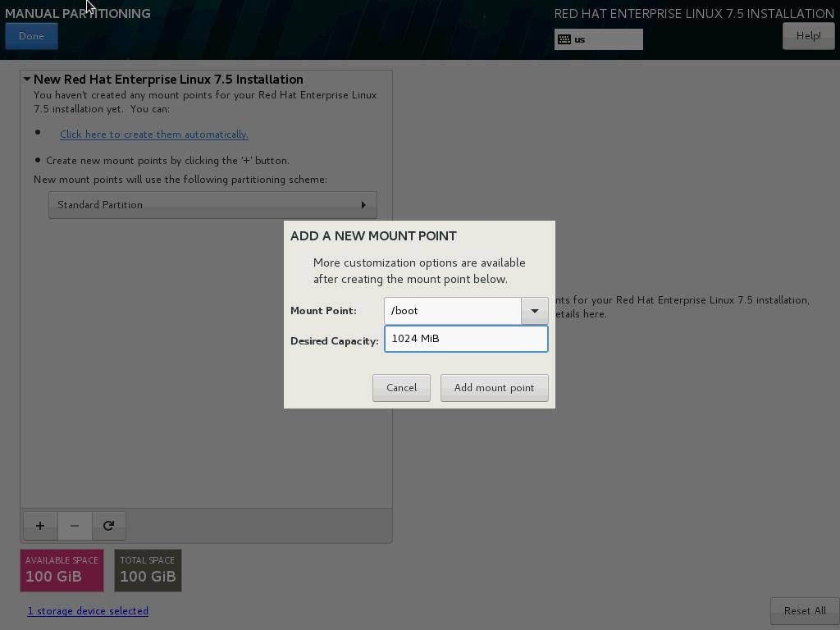Focus the Desired Capacity field
This screenshot has height=630, width=840.
point(466,339)
